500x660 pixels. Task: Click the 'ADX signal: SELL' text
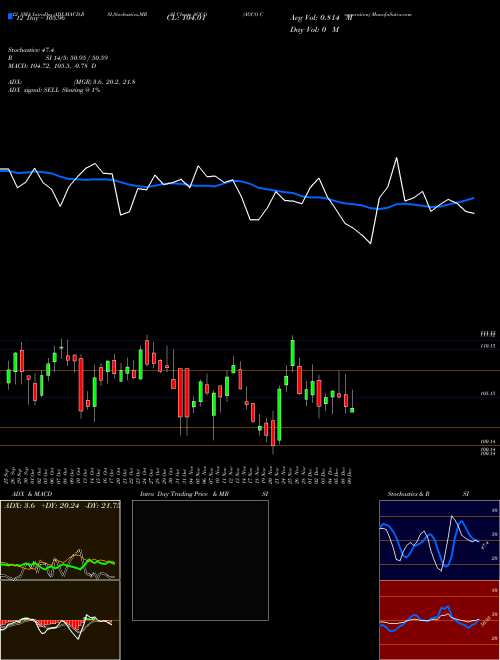pos(54,90)
